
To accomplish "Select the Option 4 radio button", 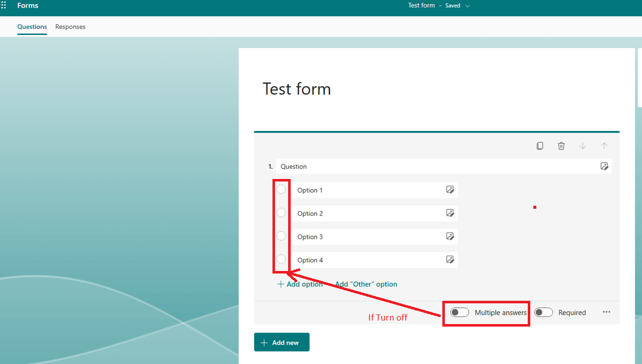I will pos(281,259).
